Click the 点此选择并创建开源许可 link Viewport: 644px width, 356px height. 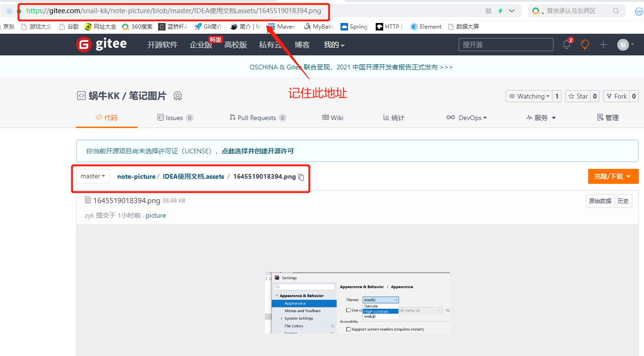tap(258, 151)
